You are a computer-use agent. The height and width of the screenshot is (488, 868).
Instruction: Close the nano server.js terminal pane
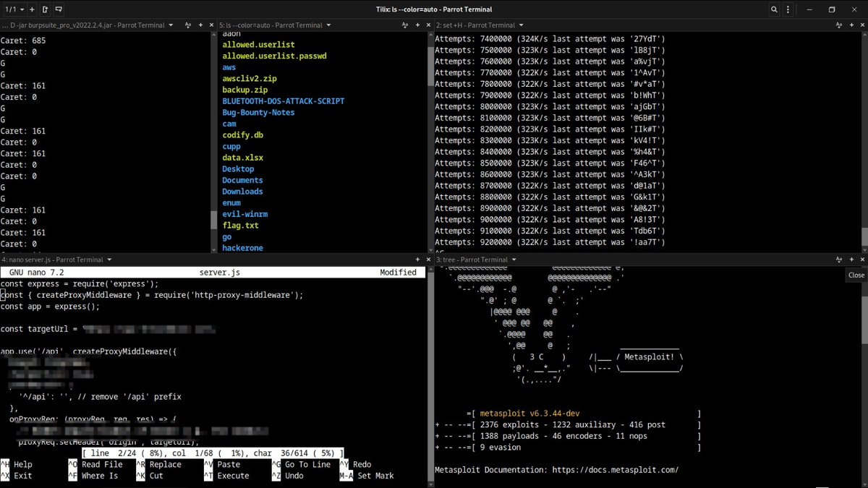click(427, 260)
